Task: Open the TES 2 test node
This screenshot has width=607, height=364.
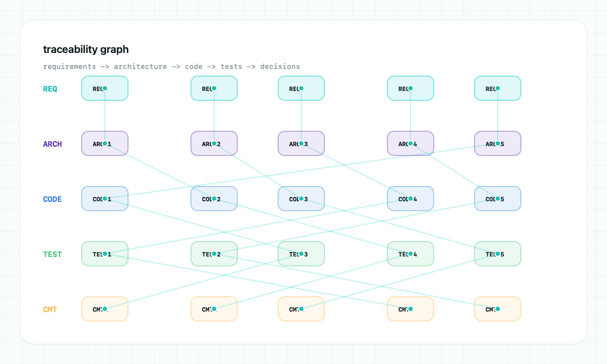Action: click(214, 254)
